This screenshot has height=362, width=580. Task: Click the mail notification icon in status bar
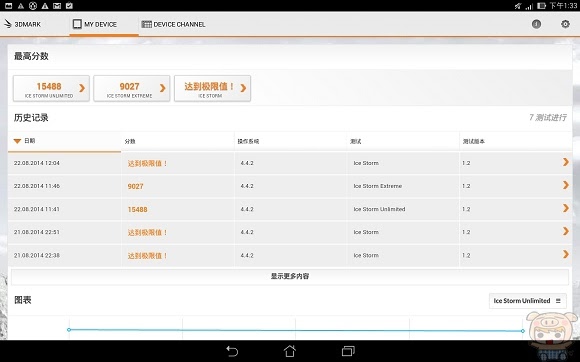[x=57, y=6]
